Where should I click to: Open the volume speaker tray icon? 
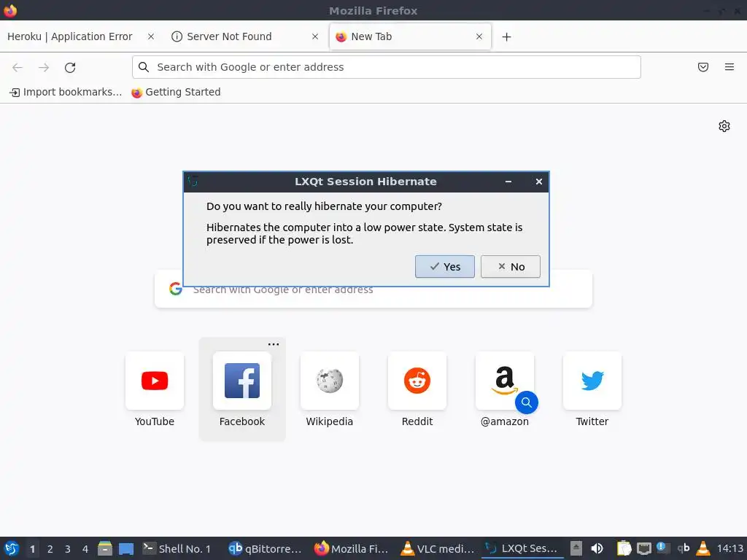(597, 548)
